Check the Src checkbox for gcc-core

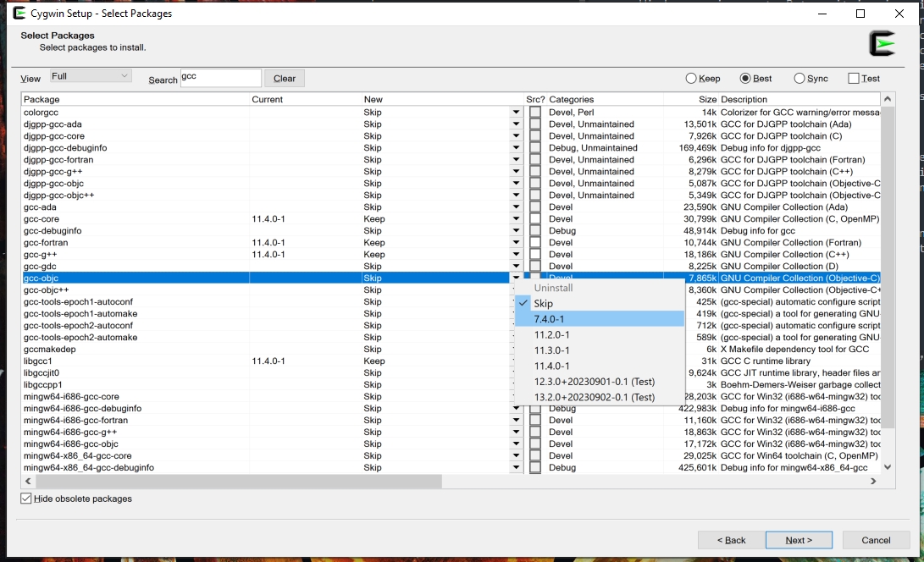535,218
